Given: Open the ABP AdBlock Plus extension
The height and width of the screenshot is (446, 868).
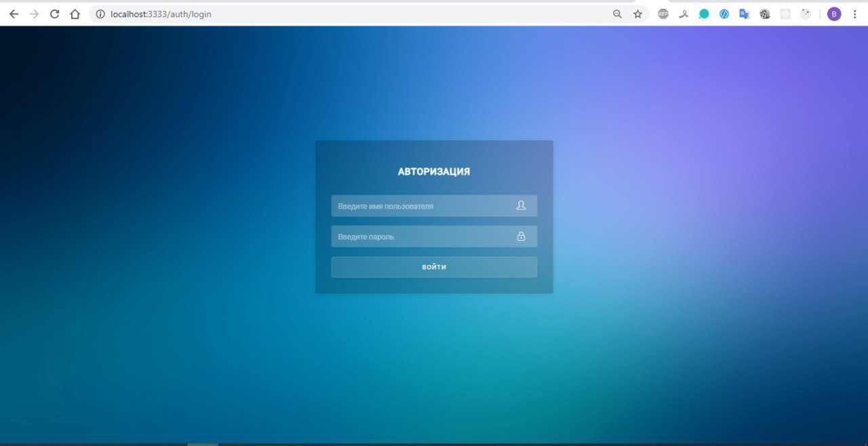Looking at the screenshot, I should (x=663, y=14).
